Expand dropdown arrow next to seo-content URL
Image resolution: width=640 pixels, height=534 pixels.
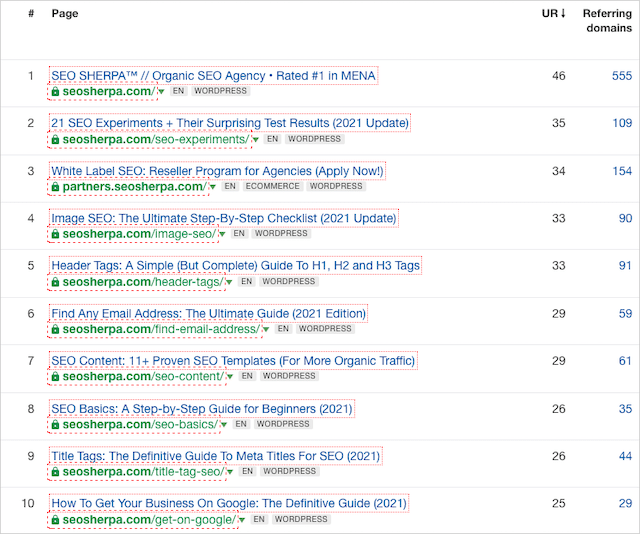point(230,376)
